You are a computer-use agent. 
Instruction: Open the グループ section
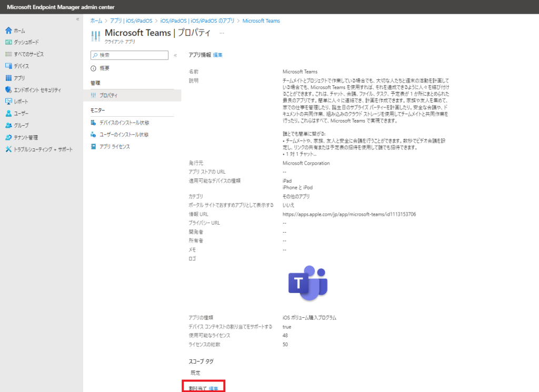pyautogui.click(x=21, y=125)
